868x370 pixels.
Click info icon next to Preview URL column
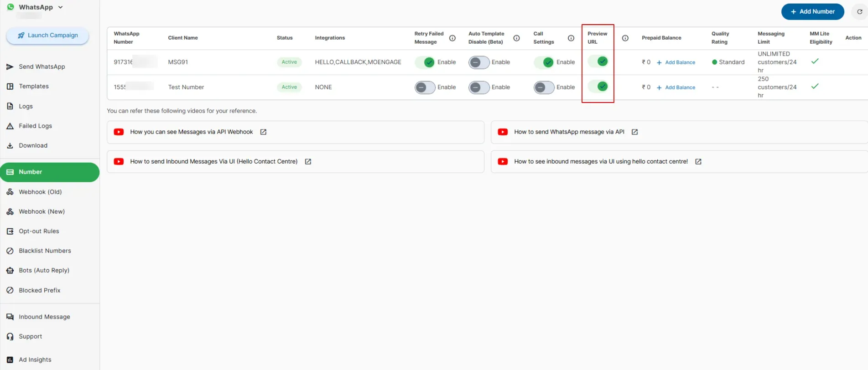point(625,38)
